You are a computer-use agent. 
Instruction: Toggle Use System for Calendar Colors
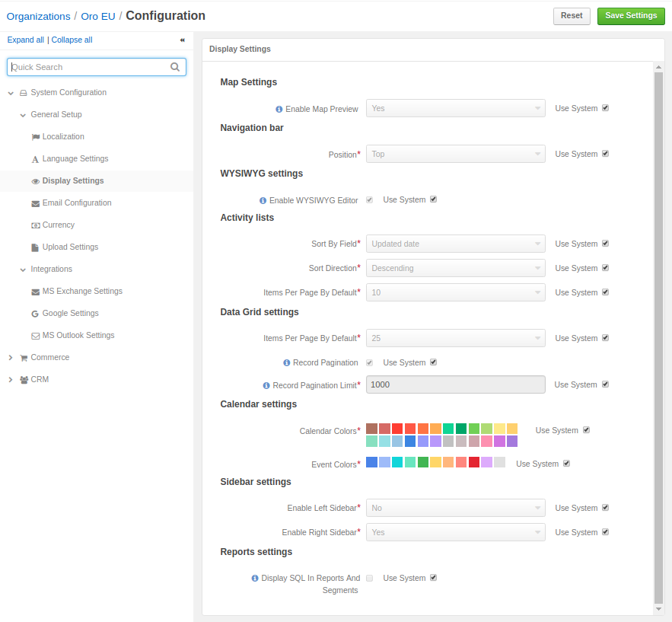coord(586,430)
